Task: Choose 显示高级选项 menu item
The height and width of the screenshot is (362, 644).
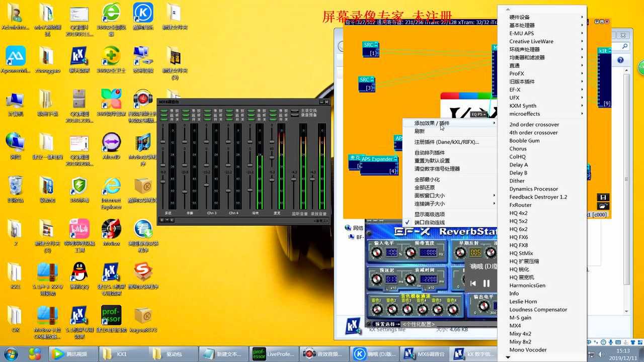Action: pyautogui.click(x=450, y=214)
